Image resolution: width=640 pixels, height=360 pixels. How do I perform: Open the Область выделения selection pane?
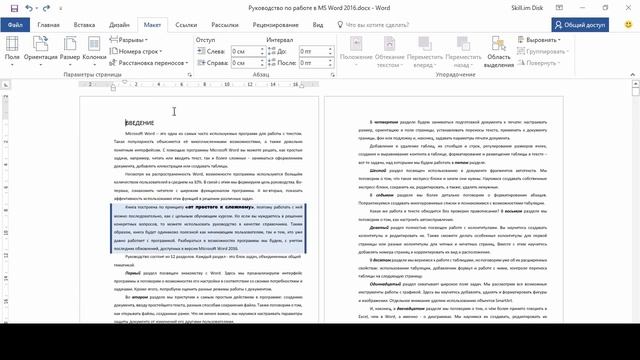(499, 51)
